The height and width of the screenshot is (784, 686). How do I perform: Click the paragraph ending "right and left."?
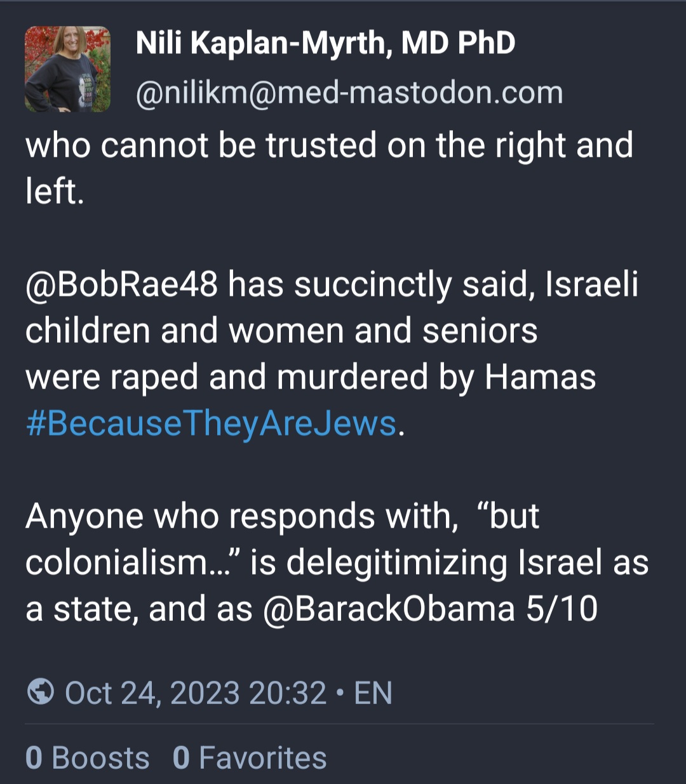(329, 168)
